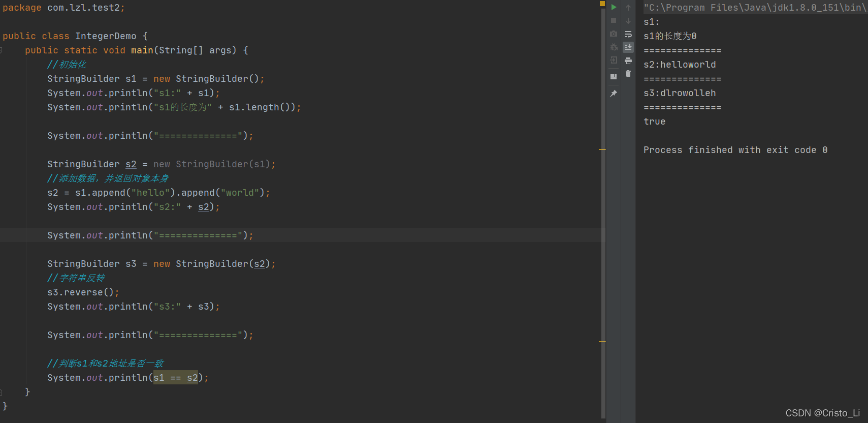The height and width of the screenshot is (423, 868).
Task: Click the Exit icon in run toolbar
Action: tap(614, 60)
